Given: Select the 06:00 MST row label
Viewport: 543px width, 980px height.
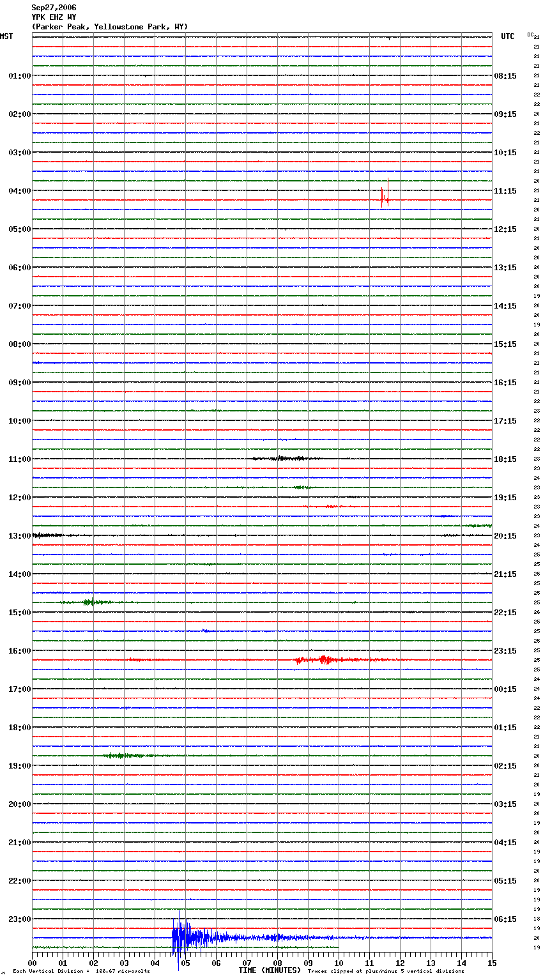Looking at the screenshot, I should pos(20,268).
